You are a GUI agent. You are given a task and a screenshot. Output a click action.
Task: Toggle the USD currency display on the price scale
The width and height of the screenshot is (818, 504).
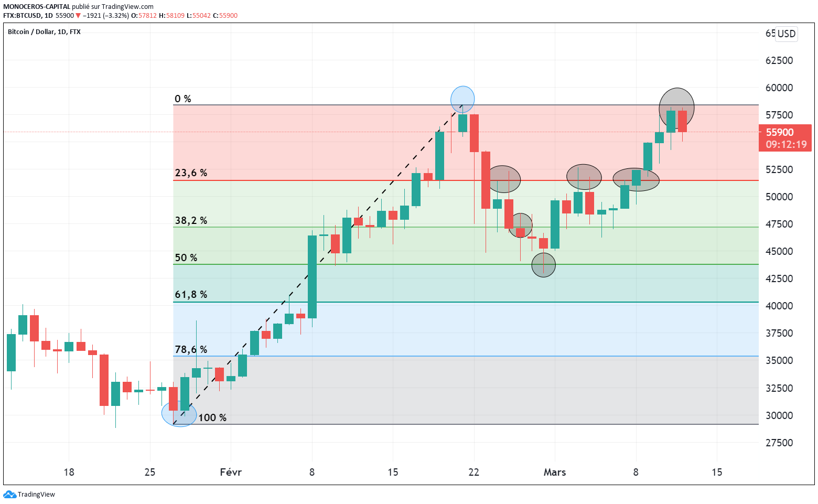tap(785, 34)
